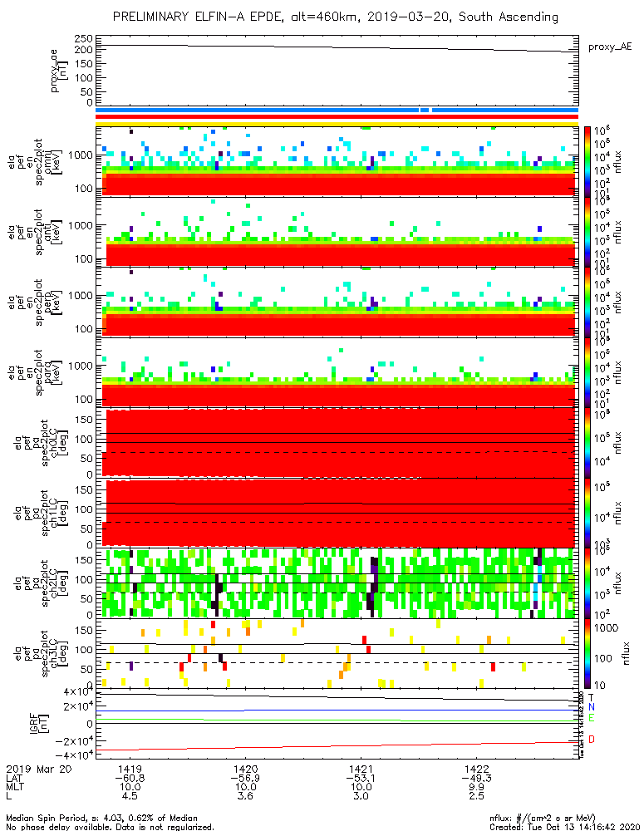Click the LAT row label at bottom left
Image resolution: width=644 pixels, height=831 pixels.
point(16,778)
